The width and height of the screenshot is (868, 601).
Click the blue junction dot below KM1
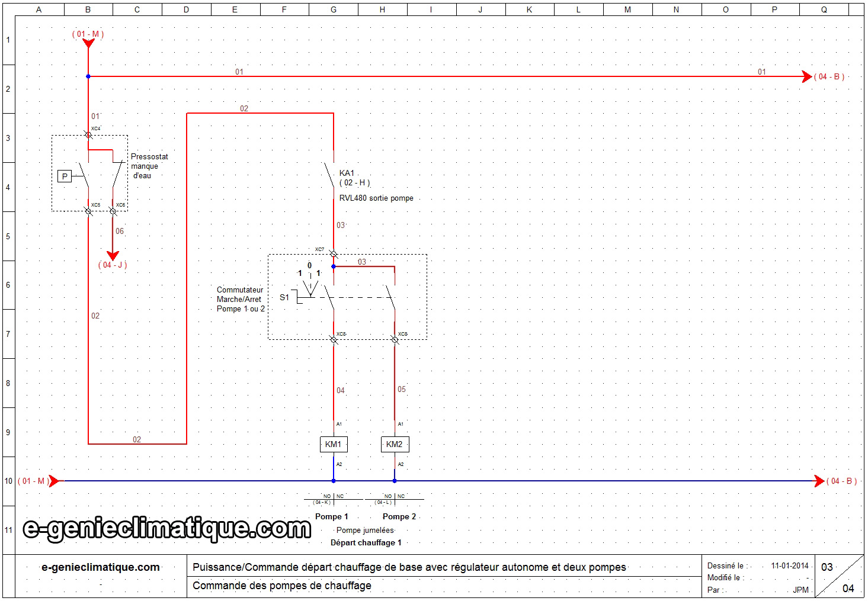[x=334, y=481]
